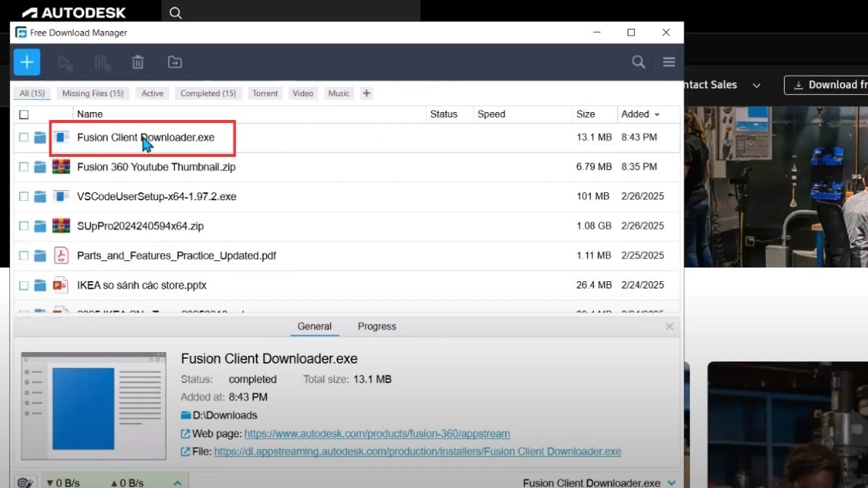Click the Autodesk site search magnifier

click(176, 12)
